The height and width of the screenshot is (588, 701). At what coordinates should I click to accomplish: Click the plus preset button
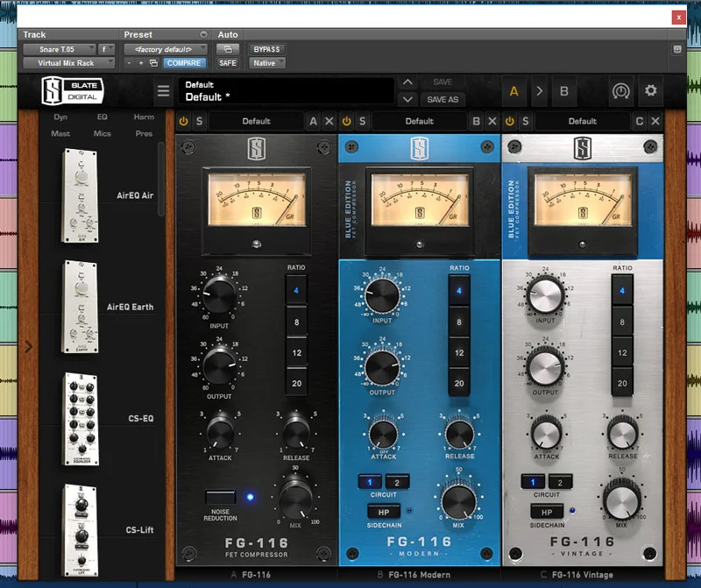[x=141, y=63]
